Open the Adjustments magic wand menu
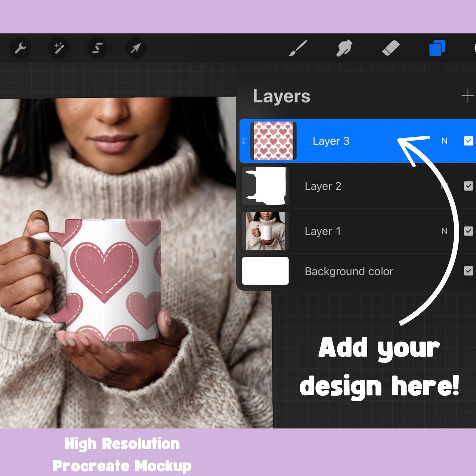 point(59,48)
